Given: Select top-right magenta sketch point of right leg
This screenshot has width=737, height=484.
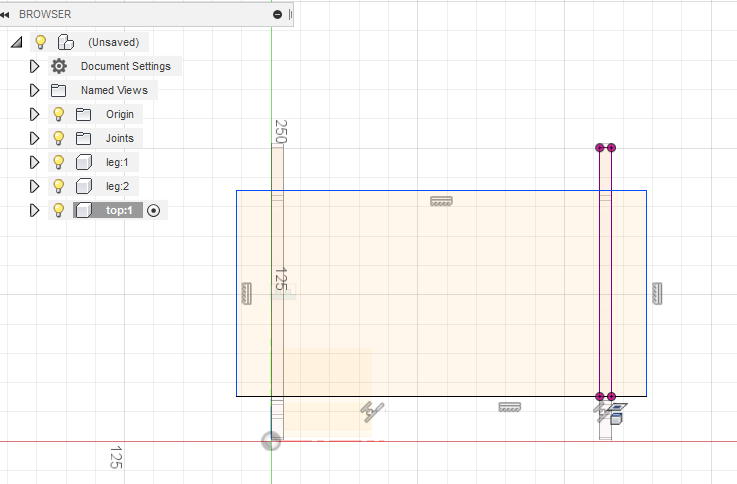Looking at the screenshot, I should click(x=612, y=148).
